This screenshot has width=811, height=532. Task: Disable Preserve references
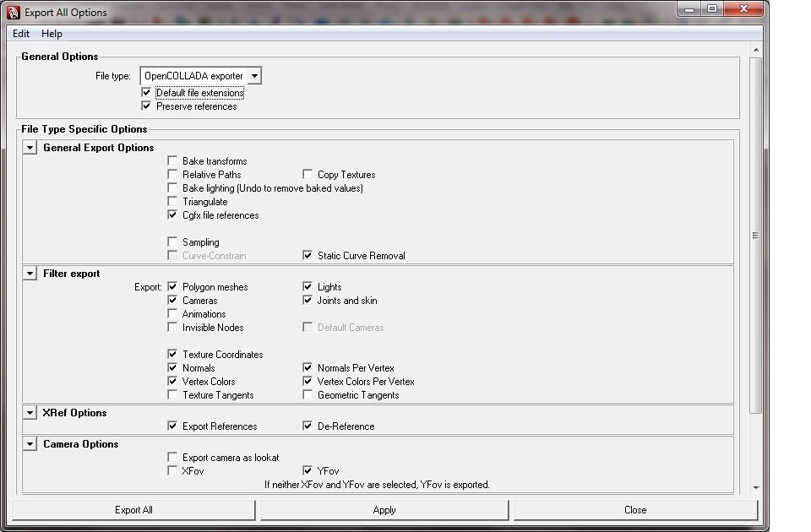pos(146,106)
